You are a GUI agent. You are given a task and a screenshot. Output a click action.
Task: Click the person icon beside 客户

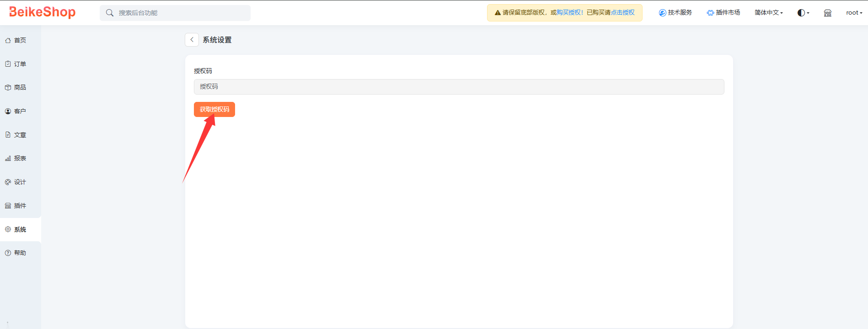[8, 111]
